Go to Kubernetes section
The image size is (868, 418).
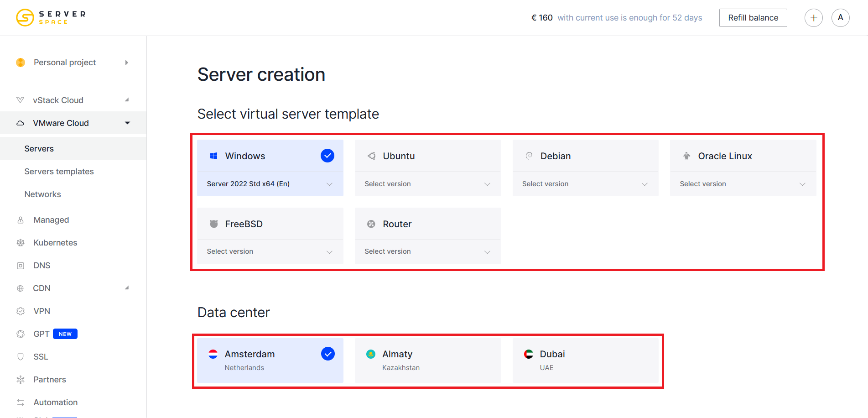(x=55, y=243)
